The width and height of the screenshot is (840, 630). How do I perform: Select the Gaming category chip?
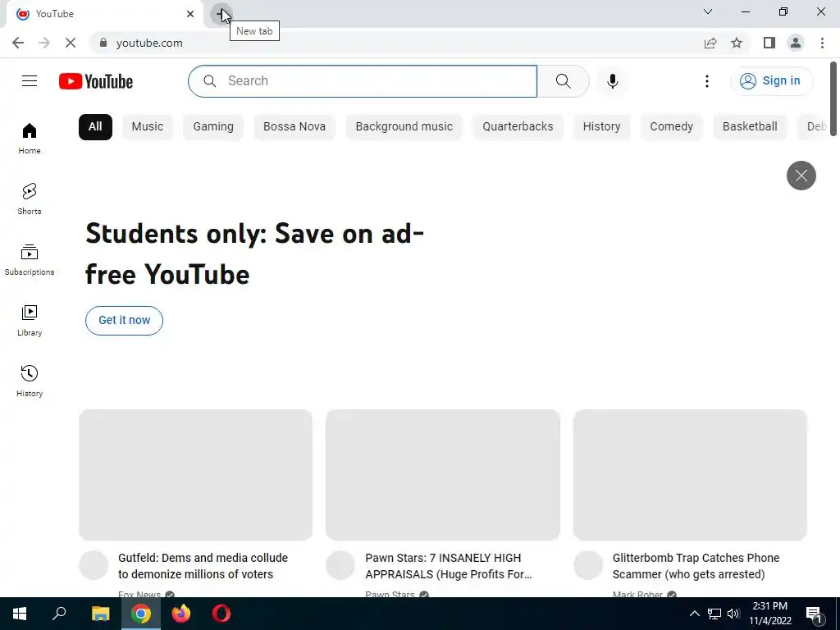[213, 127]
